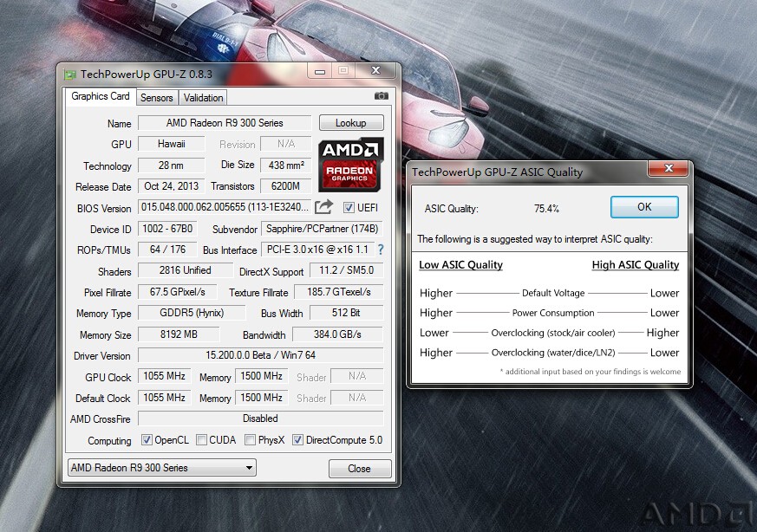Click the ROPs/TMUs field 64 / 176
Image resolution: width=757 pixels, height=532 pixels.
coord(167,250)
